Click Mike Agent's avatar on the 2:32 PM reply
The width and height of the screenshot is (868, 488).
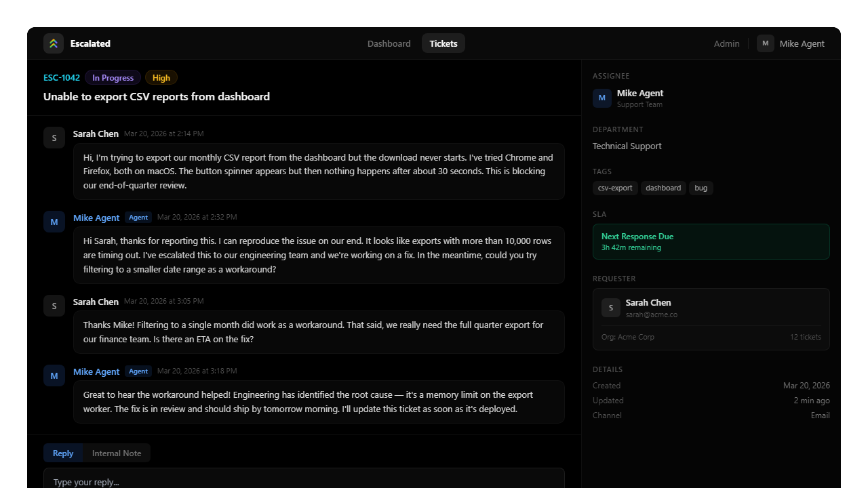pos(54,222)
